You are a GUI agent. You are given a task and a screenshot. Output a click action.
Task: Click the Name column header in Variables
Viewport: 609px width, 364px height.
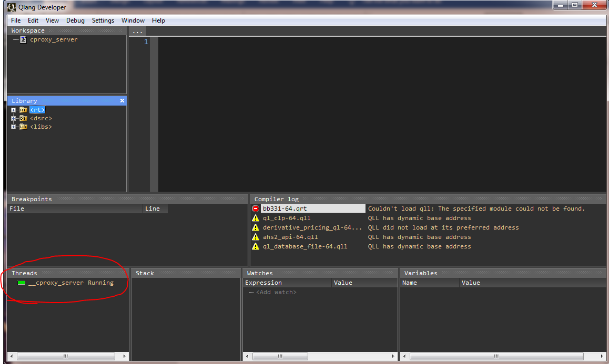430,283
